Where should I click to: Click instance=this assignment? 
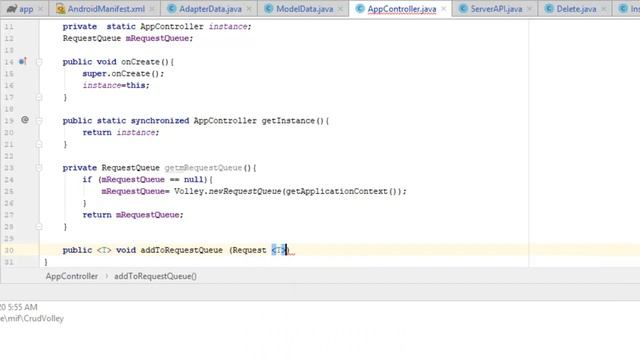click(x=116, y=85)
